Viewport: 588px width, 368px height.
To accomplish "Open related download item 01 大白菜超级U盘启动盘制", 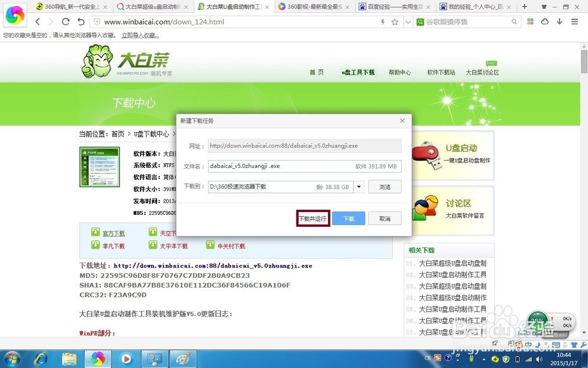I will click(452, 263).
